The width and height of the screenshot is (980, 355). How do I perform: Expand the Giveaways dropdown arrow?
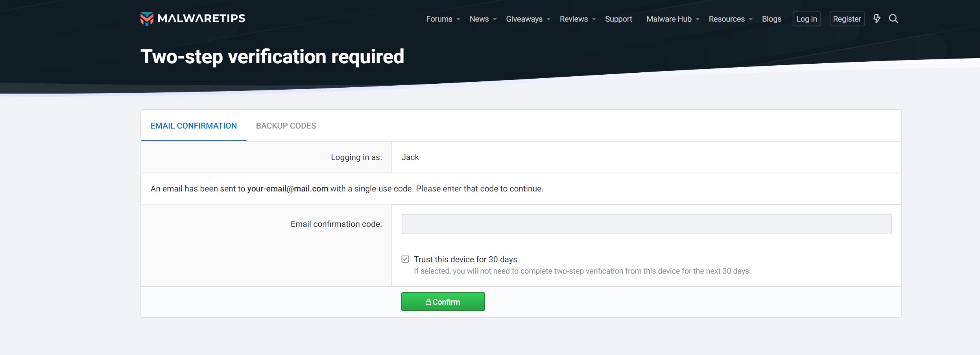coord(549,19)
